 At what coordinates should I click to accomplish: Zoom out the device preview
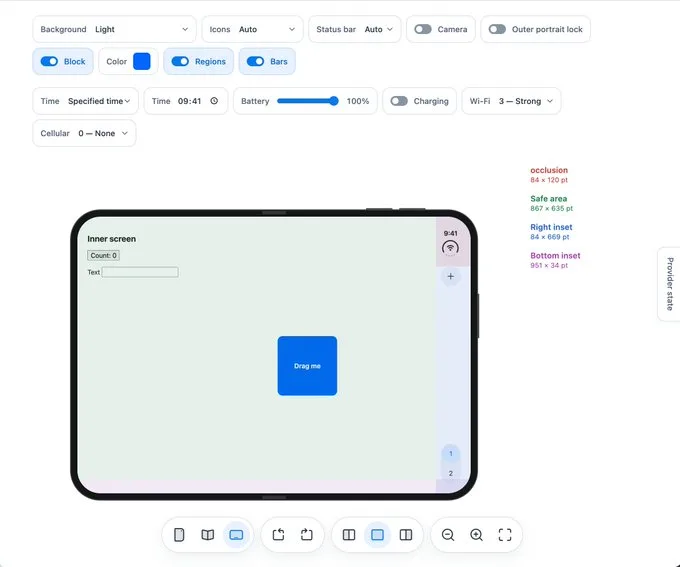448,535
